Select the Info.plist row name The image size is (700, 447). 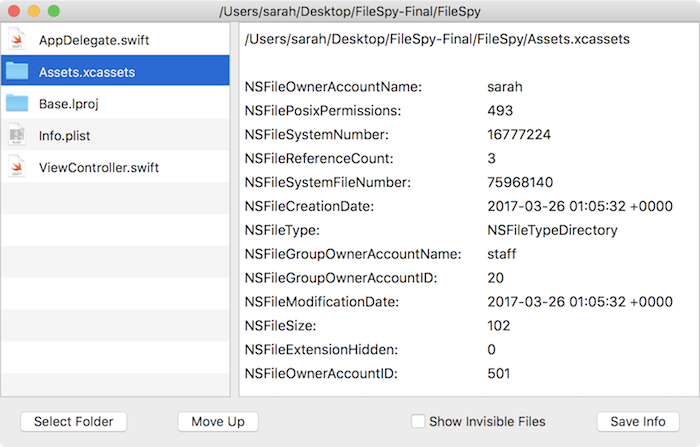click(x=64, y=136)
